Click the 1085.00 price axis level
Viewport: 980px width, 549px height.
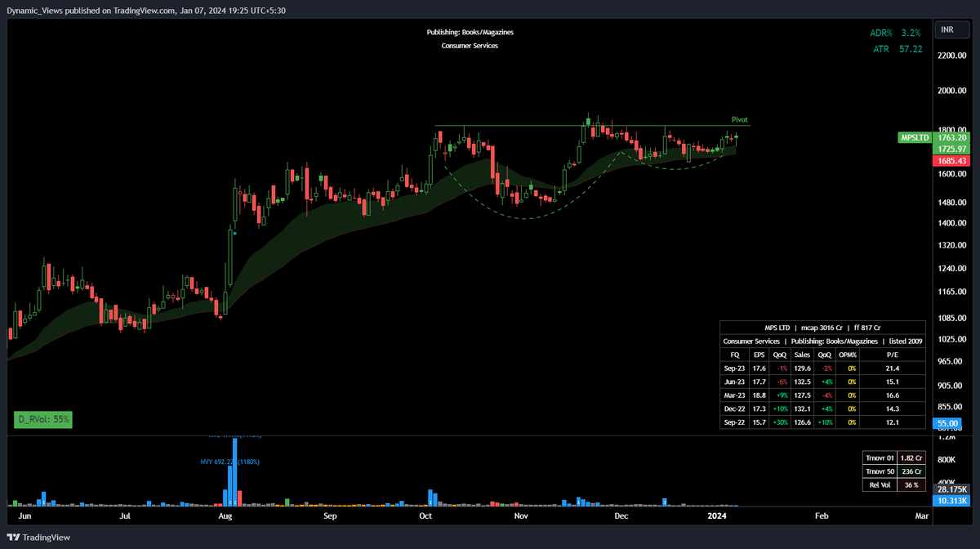tap(953, 317)
